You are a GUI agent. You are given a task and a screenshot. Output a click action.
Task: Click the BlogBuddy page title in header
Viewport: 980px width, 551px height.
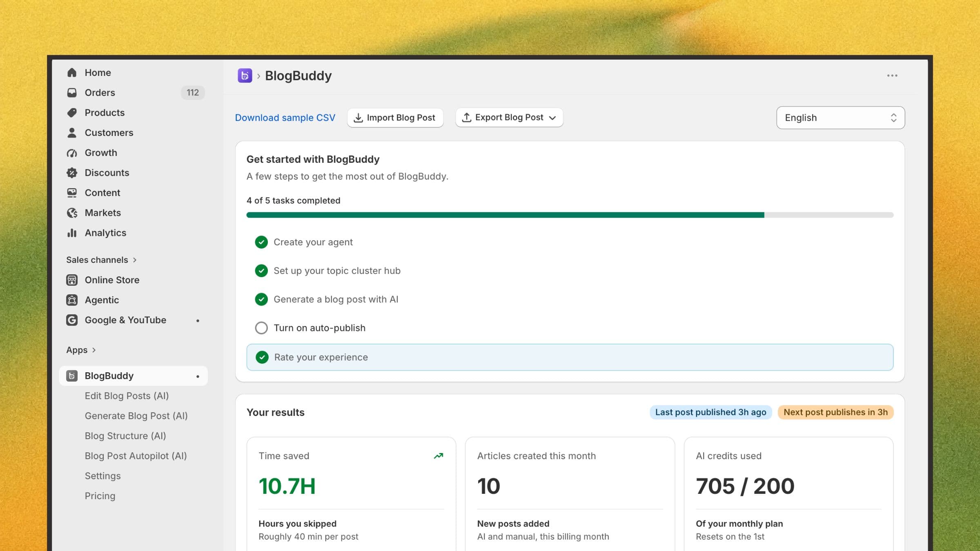coord(298,76)
